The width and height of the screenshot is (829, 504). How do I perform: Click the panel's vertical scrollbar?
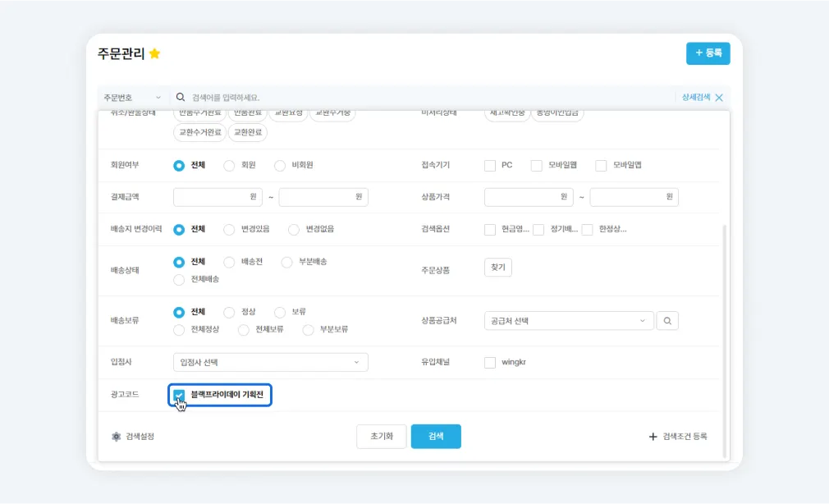coord(724,341)
